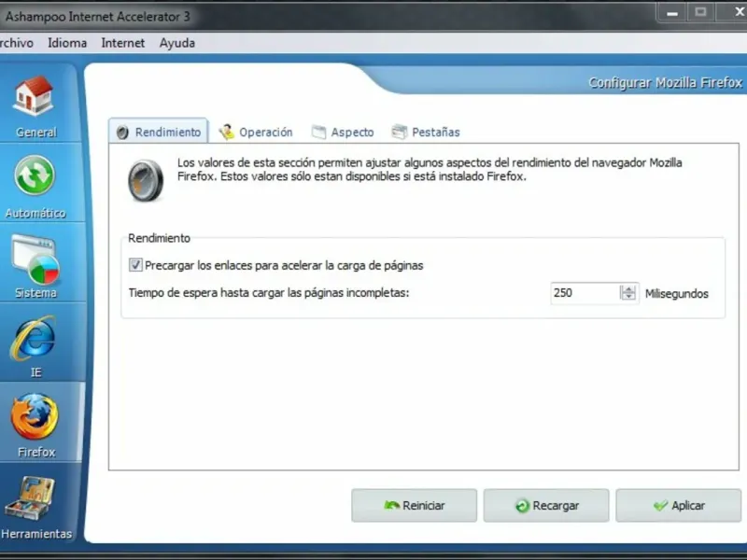Open the Herramientas toolbox icon
747x560 pixels.
click(30, 497)
